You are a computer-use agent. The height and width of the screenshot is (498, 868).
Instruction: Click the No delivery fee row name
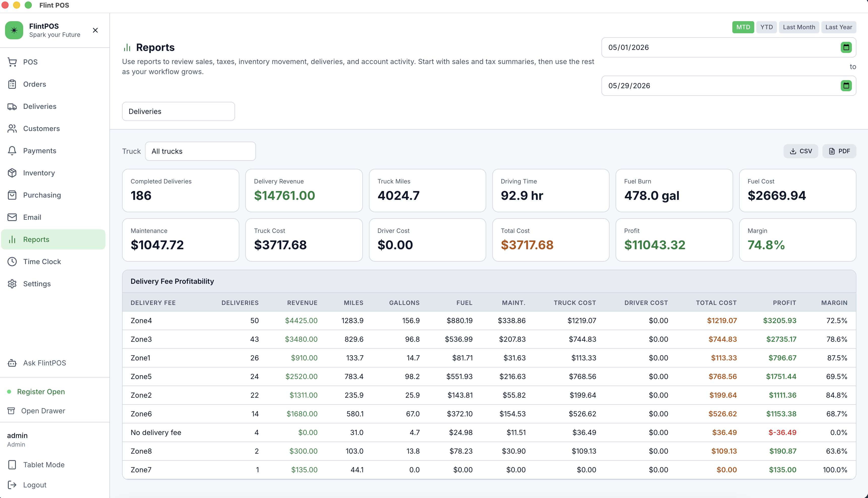156,432
